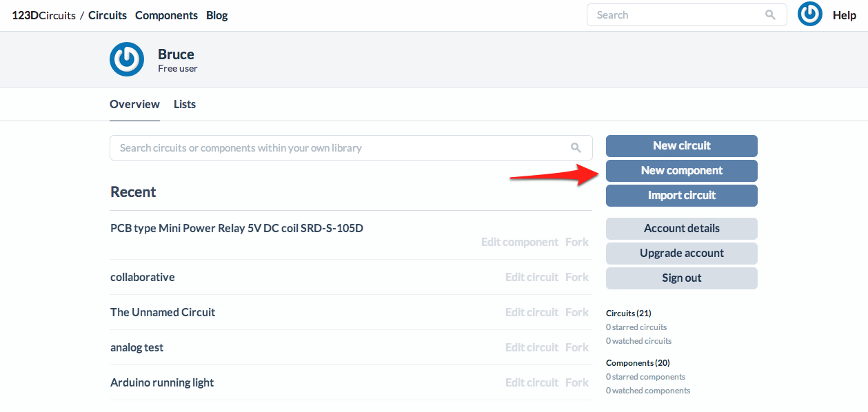View 0 watched components

(648, 391)
